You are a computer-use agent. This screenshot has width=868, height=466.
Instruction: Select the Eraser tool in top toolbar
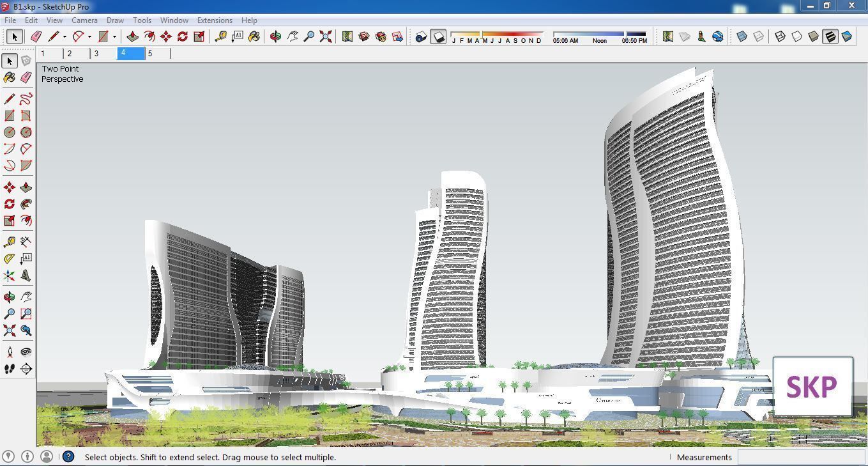click(x=36, y=37)
